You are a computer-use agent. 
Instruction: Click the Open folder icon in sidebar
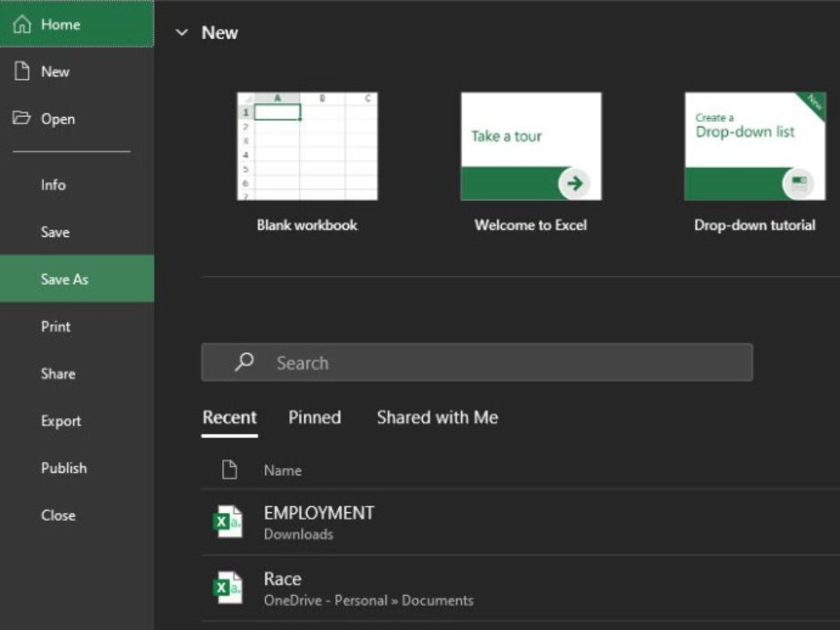[x=22, y=118]
